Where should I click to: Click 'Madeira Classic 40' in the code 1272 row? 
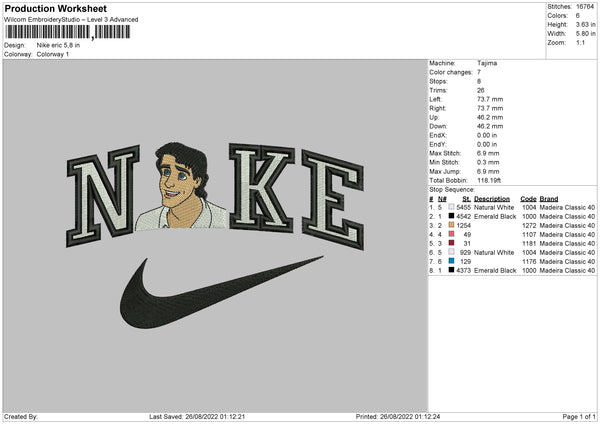pyautogui.click(x=567, y=225)
